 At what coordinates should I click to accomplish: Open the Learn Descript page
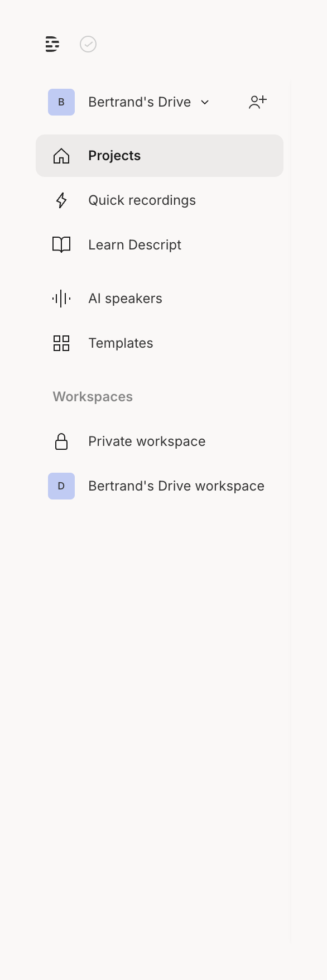(x=134, y=244)
